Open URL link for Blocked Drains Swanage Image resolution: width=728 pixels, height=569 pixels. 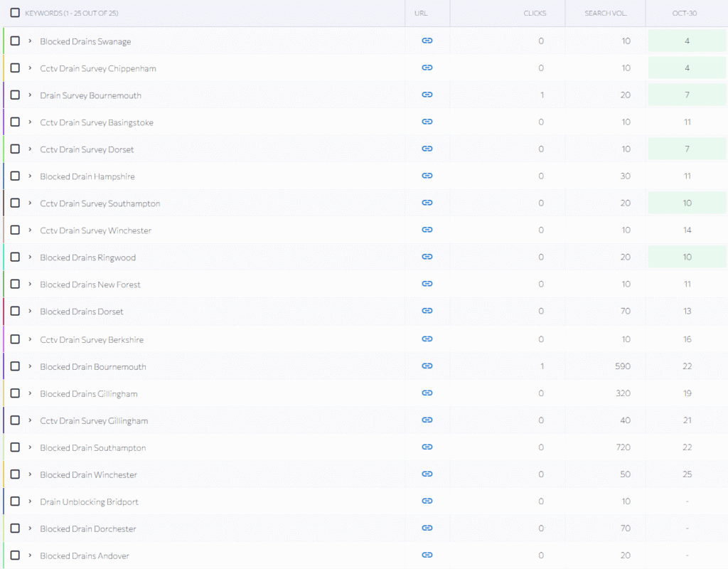pos(427,41)
